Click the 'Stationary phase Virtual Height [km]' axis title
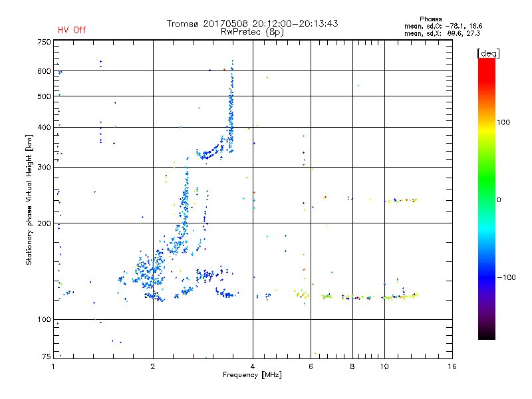Image resolution: width=532 pixels, height=399 pixels. click(x=29, y=199)
